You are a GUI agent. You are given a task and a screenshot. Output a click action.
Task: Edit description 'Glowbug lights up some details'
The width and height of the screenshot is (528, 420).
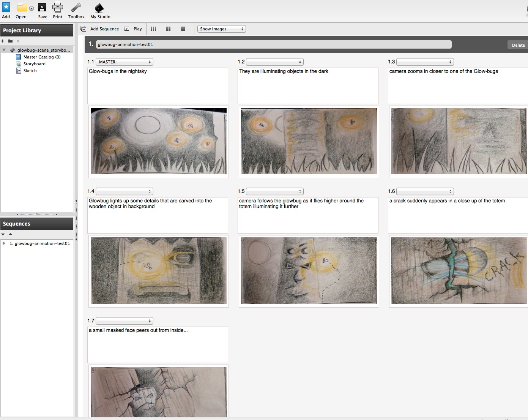[158, 215]
